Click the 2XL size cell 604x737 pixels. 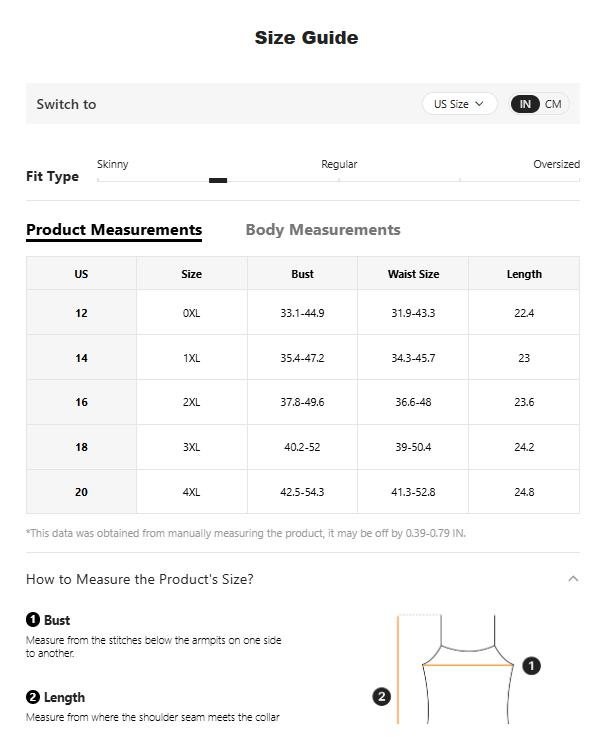(191, 402)
